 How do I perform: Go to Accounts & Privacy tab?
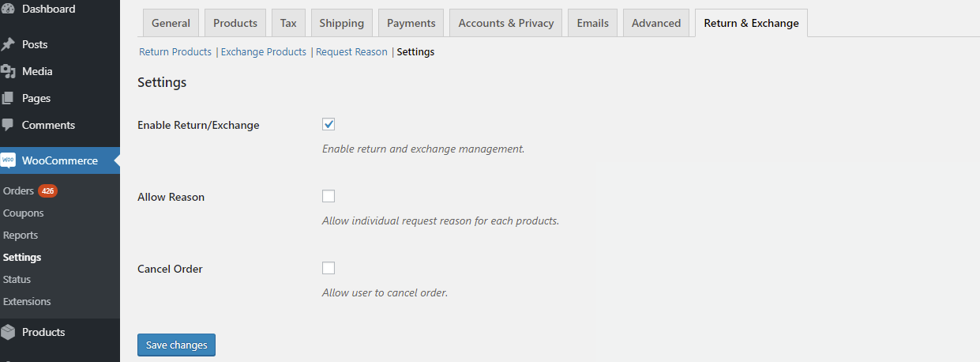(x=506, y=23)
